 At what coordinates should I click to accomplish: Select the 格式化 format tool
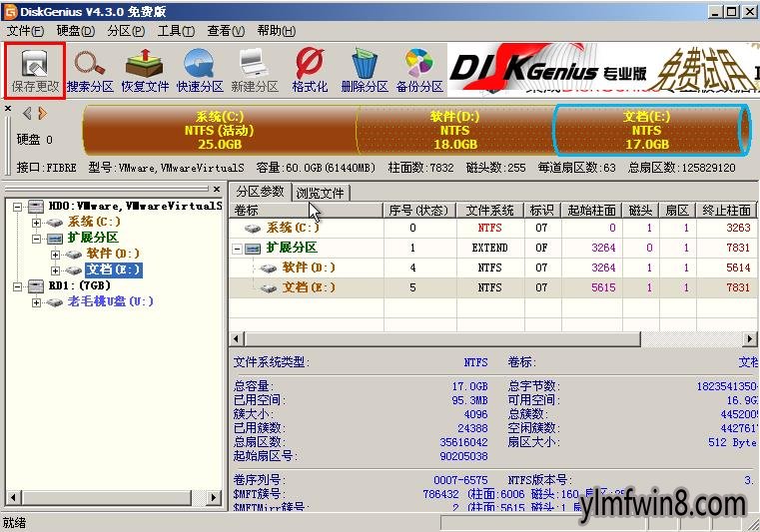(x=310, y=71)
